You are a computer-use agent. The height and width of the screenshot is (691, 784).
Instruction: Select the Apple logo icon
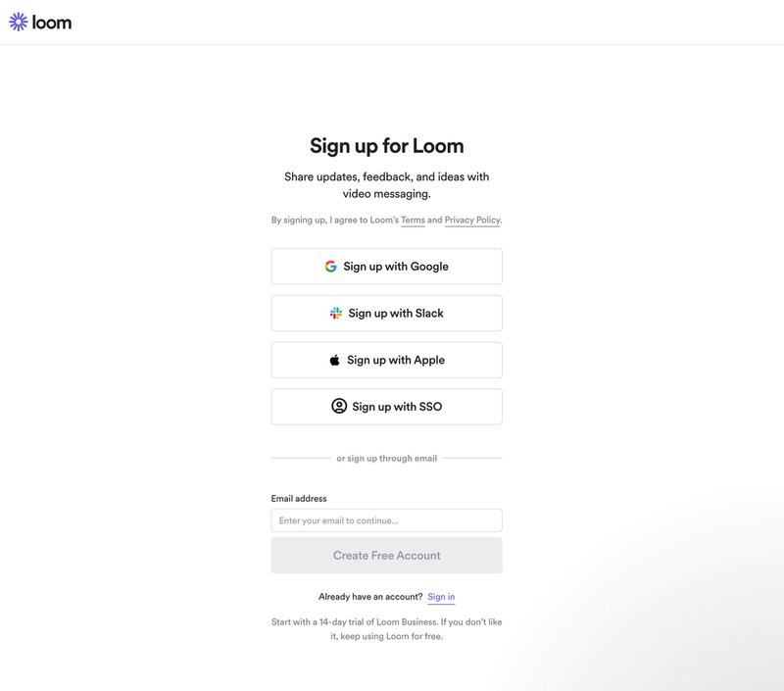[335, 359]
